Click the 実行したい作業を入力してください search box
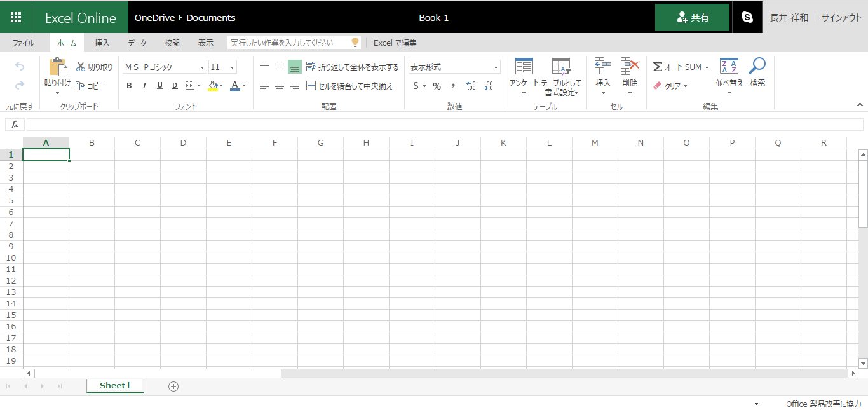Image resolution: width=868 pixels, height=410 pixels. [x=294, y=43]
